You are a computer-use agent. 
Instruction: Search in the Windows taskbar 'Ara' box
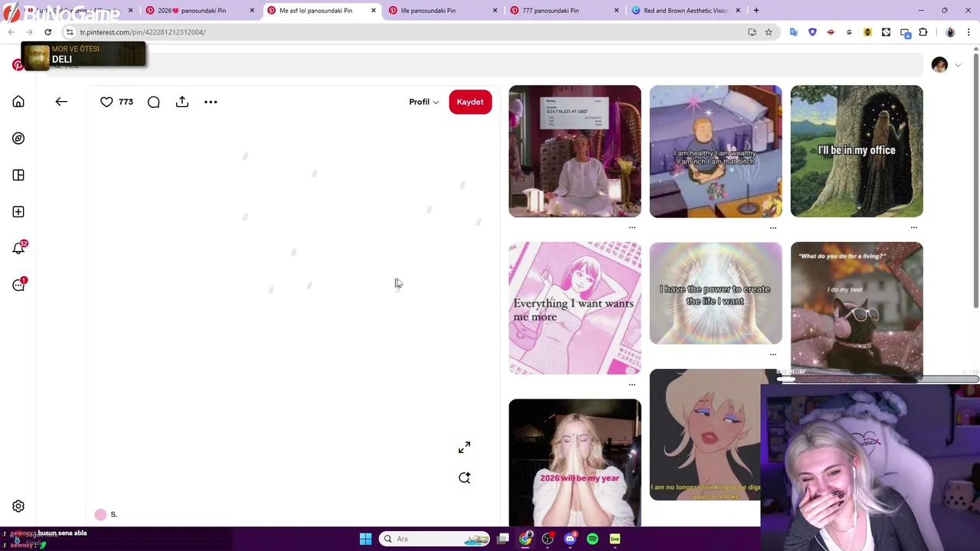click(436, 539)
